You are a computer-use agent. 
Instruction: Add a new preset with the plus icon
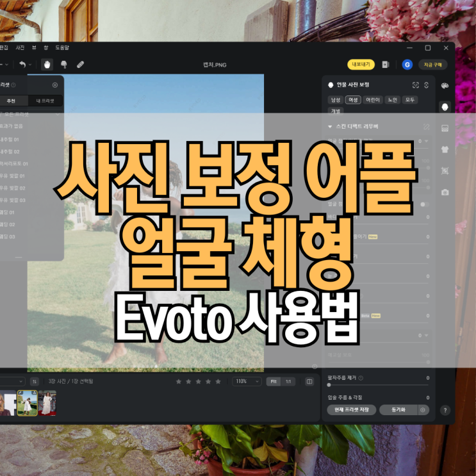point(55,85)
